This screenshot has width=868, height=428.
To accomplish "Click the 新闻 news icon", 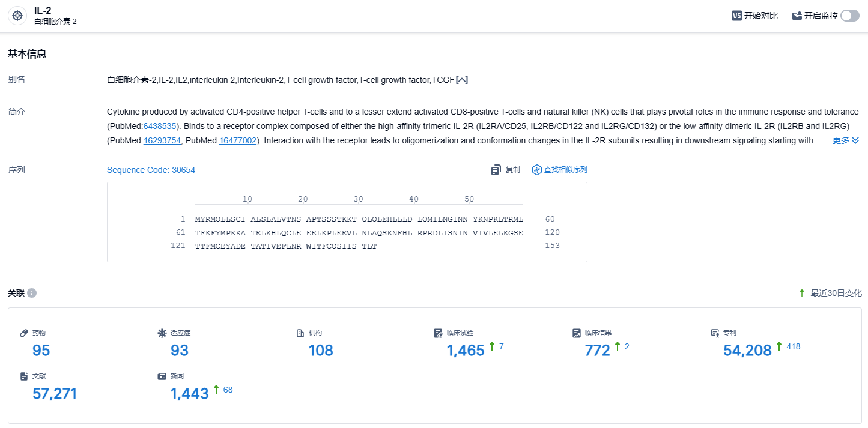I will 162,376.
